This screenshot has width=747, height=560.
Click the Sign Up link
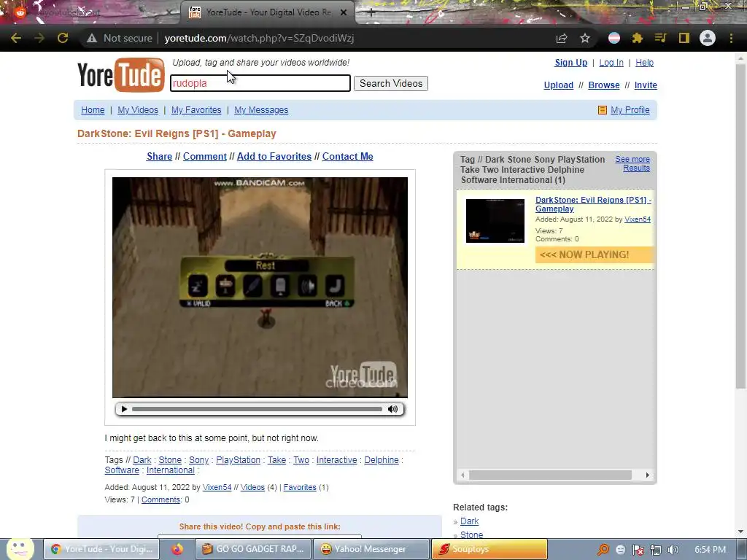[570, 63]
